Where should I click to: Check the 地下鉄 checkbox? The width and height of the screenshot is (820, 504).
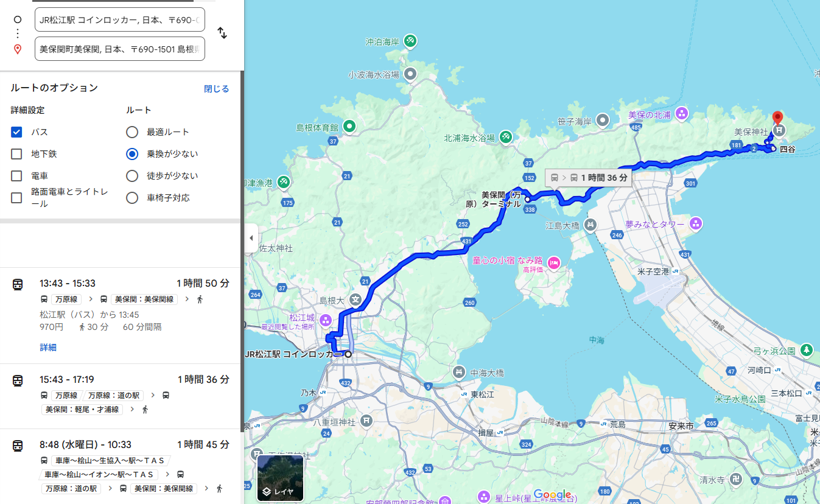pos(17,154)
